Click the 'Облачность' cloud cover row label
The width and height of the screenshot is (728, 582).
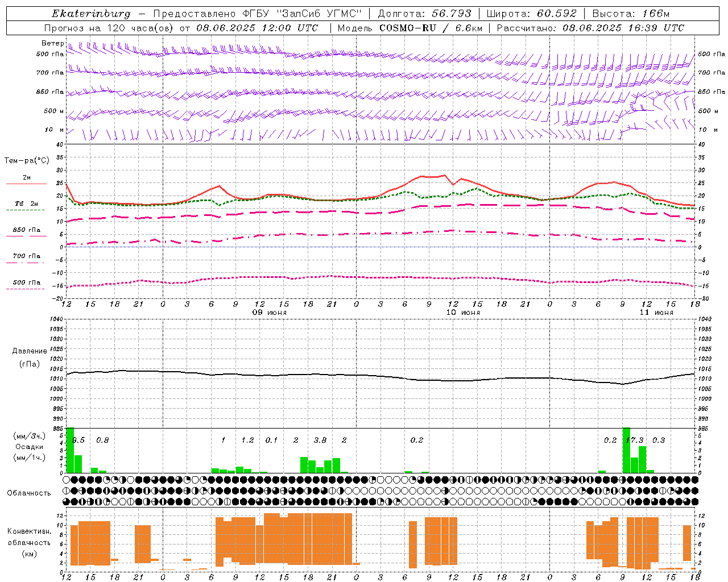29,493
